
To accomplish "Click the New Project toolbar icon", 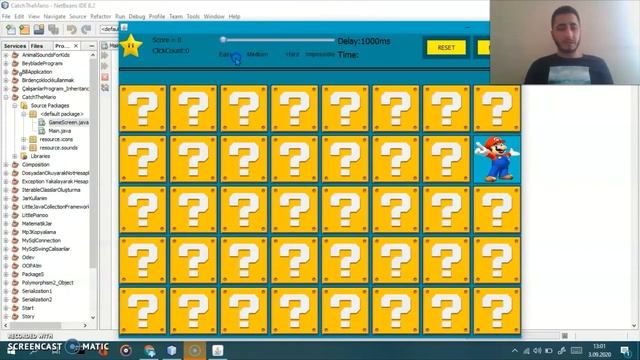I will click(x=24, y=30).
